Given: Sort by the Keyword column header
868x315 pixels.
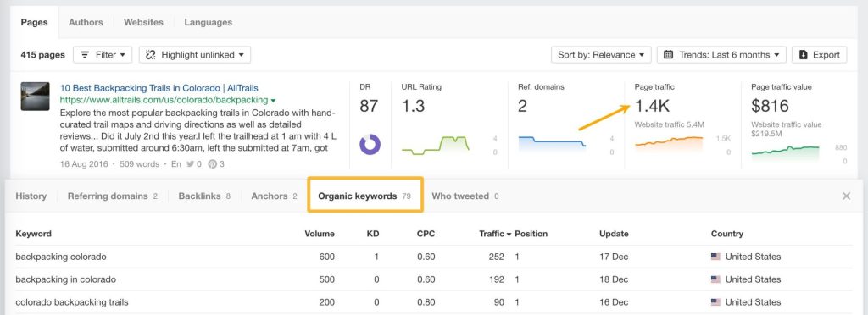Looking at the screenshot, I should pyautogui.click(x=33, y=234).
